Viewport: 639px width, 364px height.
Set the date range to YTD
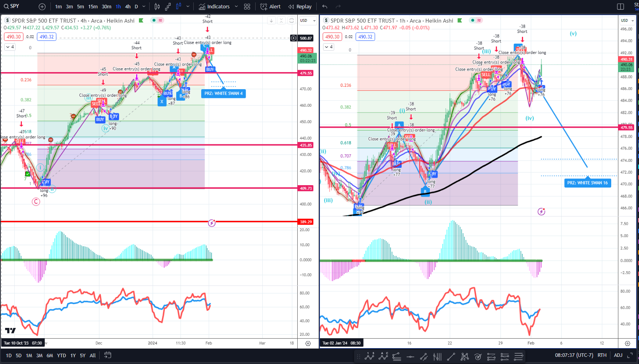click(62, 356)
